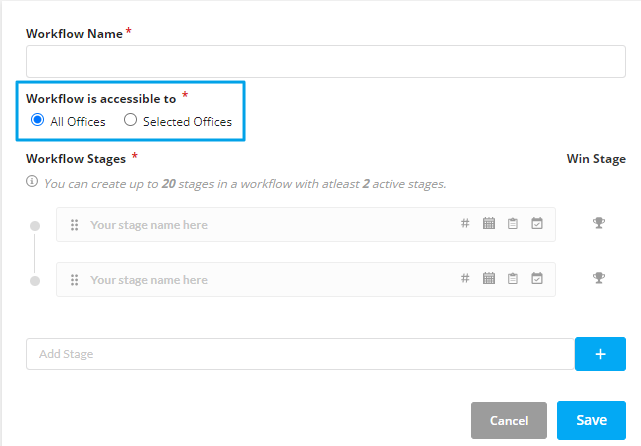The width and height of the screenshot is (641, 446).
Task: Mark first stage as Win Stage trophy
Action: tap(598, 223)
